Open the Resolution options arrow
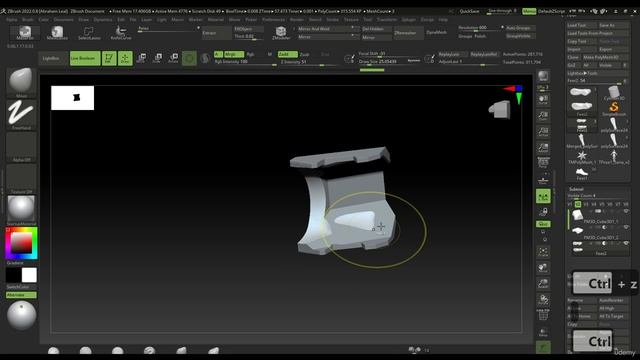The width and height of the screenshot is (640, 360). (502, 27)
